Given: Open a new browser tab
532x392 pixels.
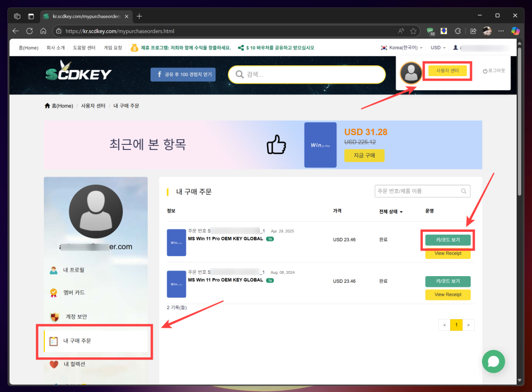Looking at the screenshot, I should (139, 16).
